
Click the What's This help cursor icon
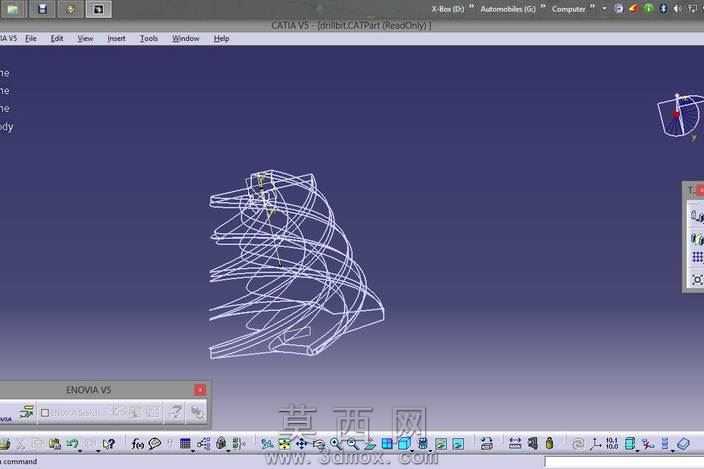(109, 444)
